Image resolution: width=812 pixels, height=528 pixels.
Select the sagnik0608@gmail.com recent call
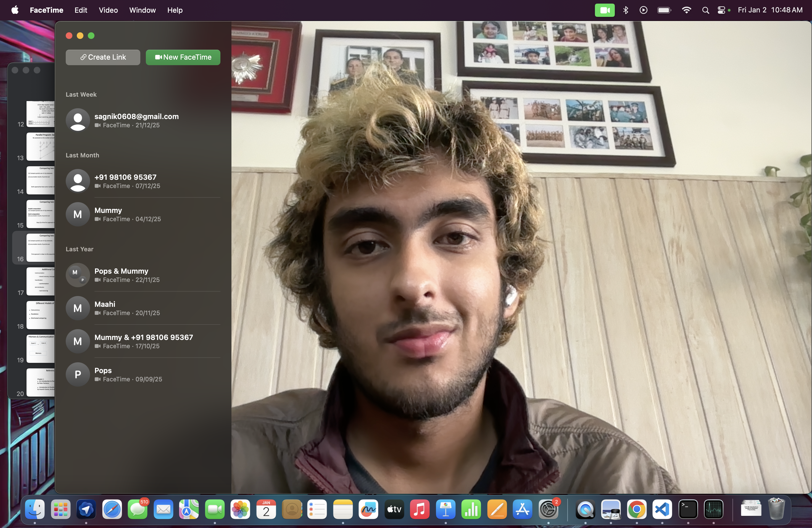143,120
